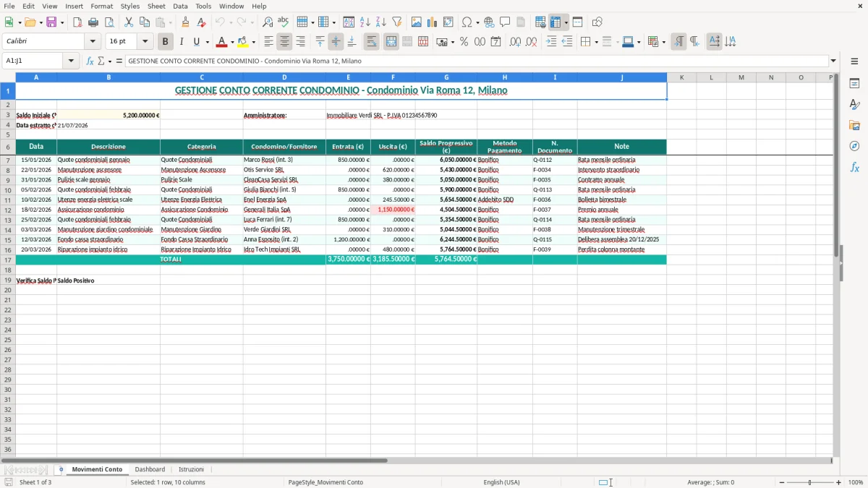Toggle Freeze Rows and Columns
Screen dimensions: 868x488
(556, 22)
